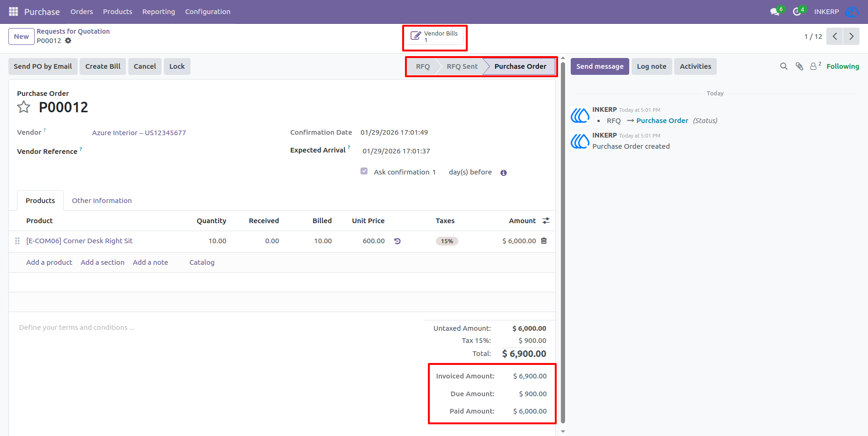This screenshot has height=436, width=868.
Task: Open the Catalog link
Action: (202, 262)
